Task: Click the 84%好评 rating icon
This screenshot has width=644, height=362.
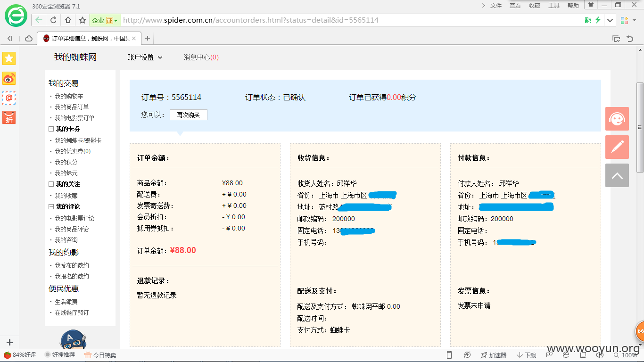Action: coord(20,355)
